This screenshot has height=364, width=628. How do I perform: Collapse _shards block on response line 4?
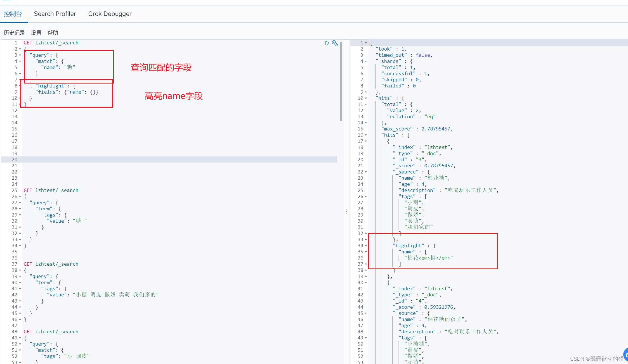pos(366,61)
